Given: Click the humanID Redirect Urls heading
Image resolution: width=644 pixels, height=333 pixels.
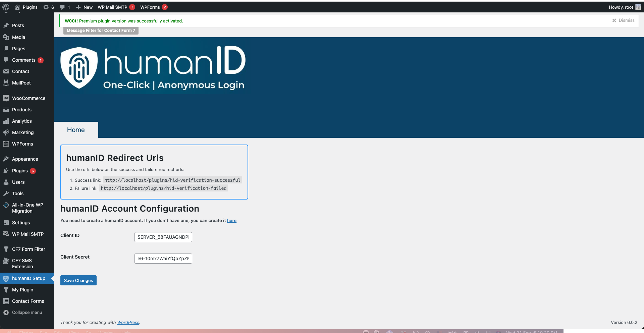Looking at the screenshot, I should coord(115,158).
